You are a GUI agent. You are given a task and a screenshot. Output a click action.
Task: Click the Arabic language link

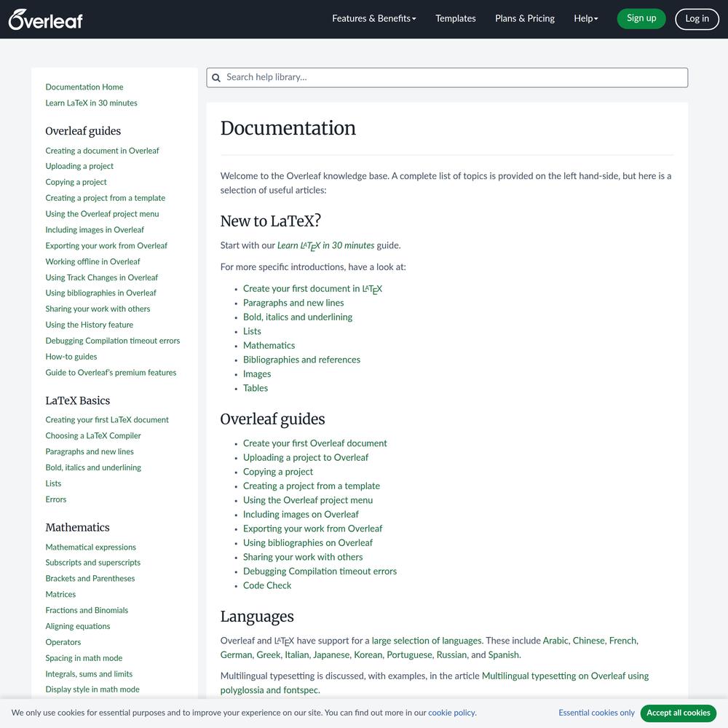pos(555,641)
